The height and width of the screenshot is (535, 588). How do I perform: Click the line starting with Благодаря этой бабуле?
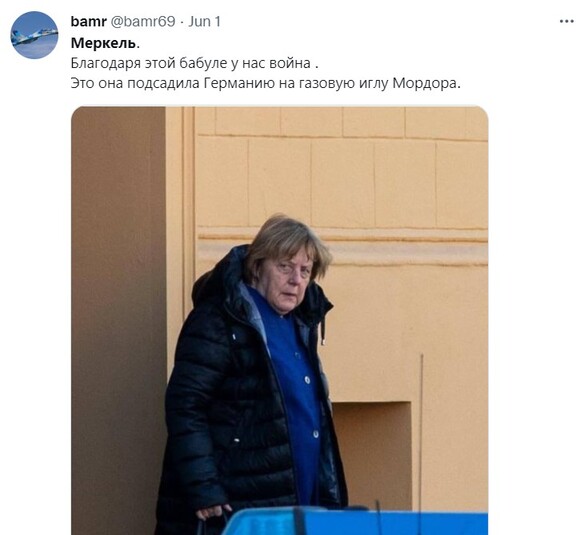click(x=195, y=63)
